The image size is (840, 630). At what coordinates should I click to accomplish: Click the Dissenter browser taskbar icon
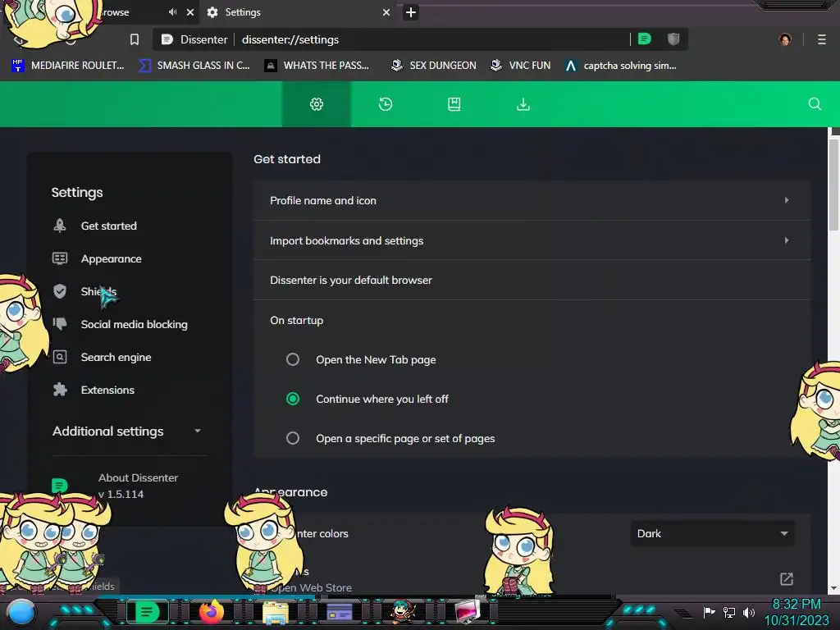click(x=147, y=612)
